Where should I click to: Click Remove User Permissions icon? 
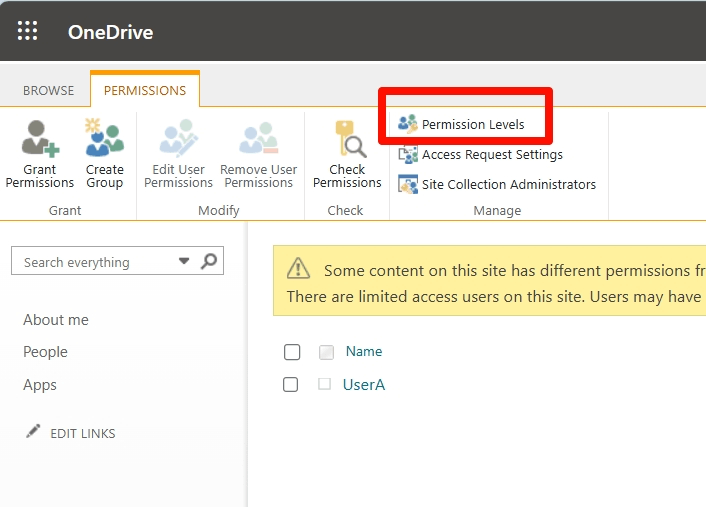[x=258, y=138]
